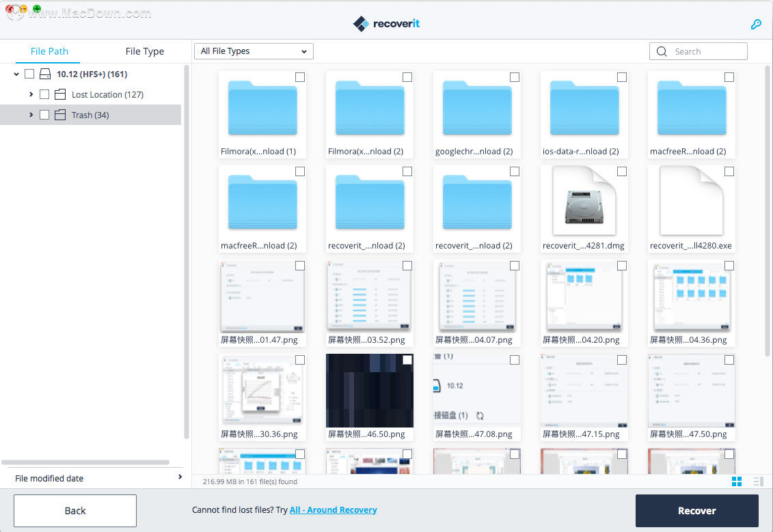
Task: Click the left panel vertical scrollbar
Action: (x=187, y=251)
